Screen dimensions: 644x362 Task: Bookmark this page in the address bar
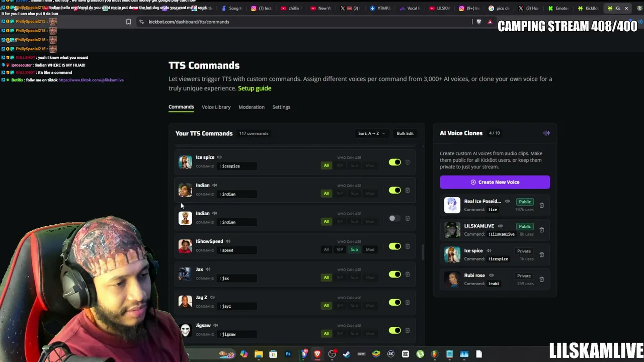[128, 22]
